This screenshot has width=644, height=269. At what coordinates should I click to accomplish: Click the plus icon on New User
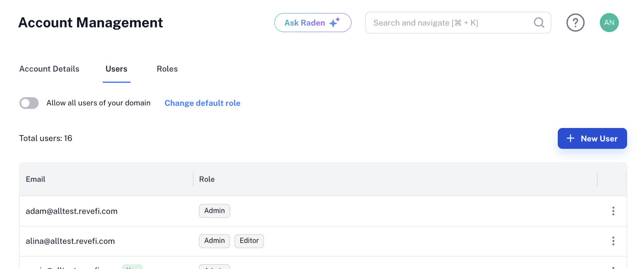tap(570, 138)
